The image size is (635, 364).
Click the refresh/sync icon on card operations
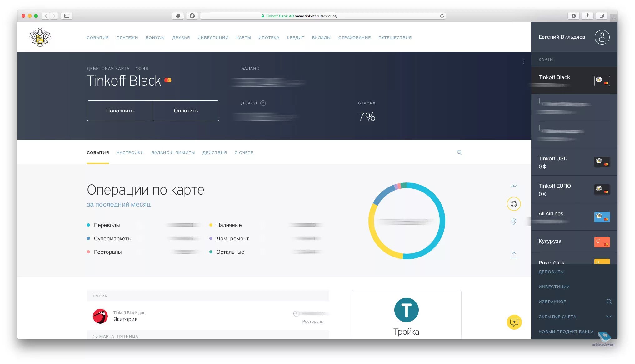pos(514,204)
